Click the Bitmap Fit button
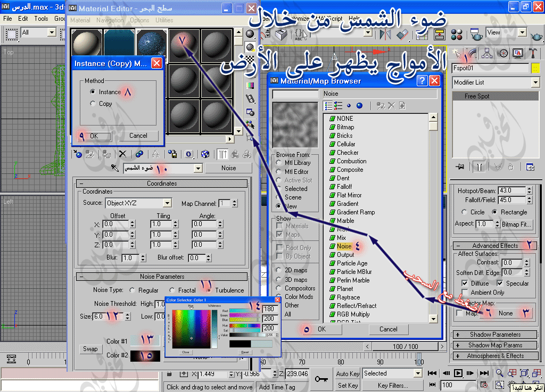Screen dimensions: 545x392 point(516,224)
